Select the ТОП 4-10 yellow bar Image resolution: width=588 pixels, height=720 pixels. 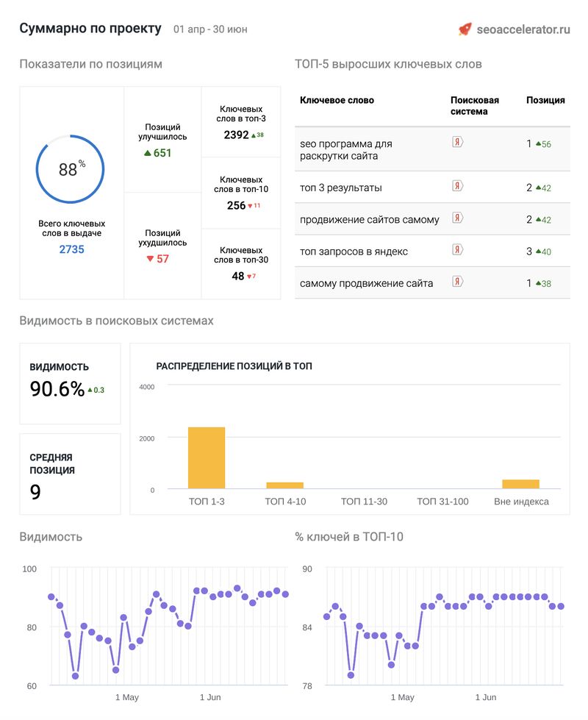284,485
